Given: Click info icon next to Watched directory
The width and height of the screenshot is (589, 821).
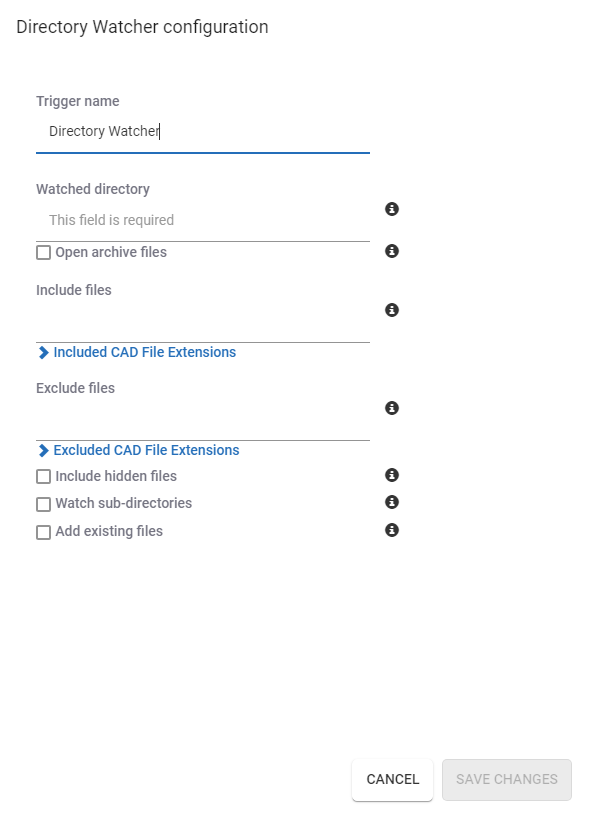Looking at the screenshot, I should [392, 209].
